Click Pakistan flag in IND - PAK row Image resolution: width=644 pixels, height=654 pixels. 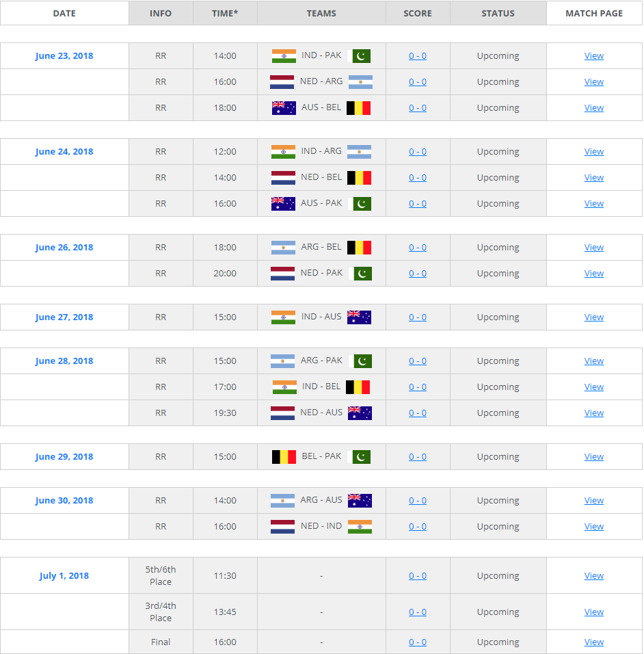[361, 56]
